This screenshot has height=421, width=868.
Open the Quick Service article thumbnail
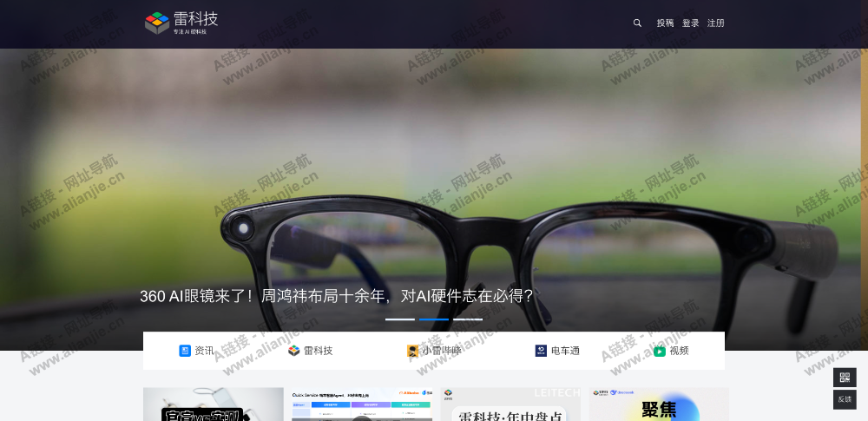tap(362, 405)
